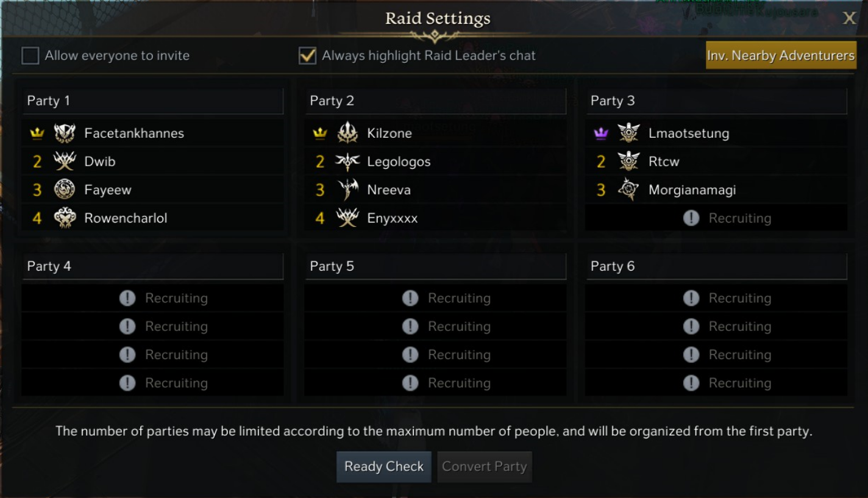This screenshot has width=868, height=498.
Task: Enable the Allow everyone to invite checkbox
Action: [30, 56]
